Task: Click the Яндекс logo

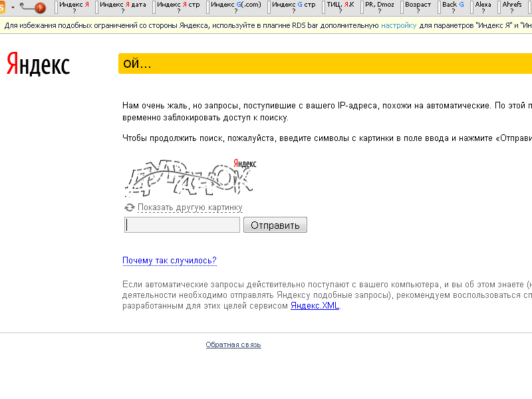Action: pyautogui.click(x=39, y=63)
